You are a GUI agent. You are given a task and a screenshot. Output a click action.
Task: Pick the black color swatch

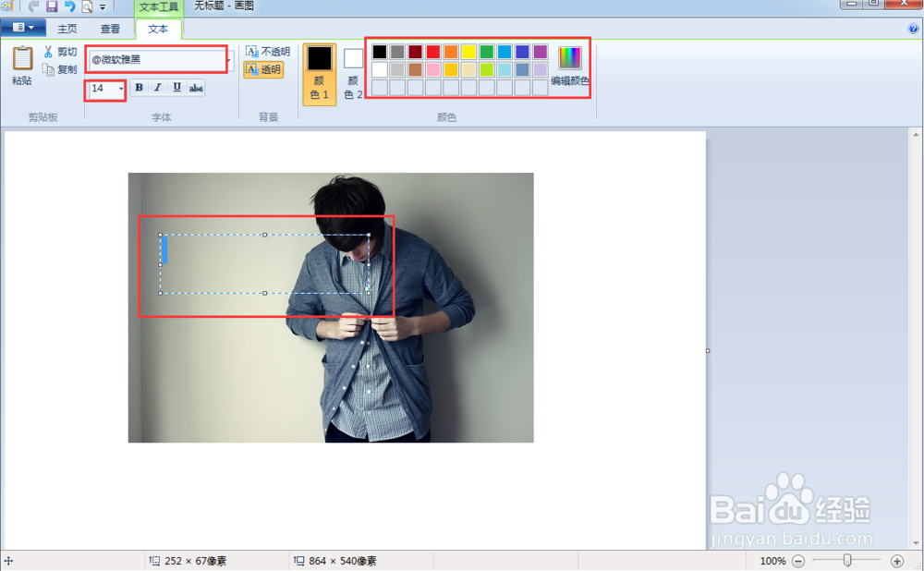pos(380,52)
